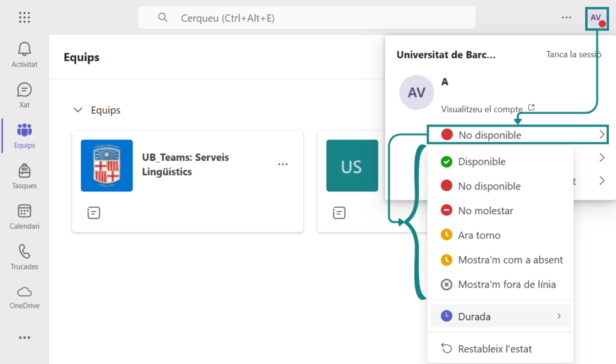Expand the Durada submenu

pos(500,316)
